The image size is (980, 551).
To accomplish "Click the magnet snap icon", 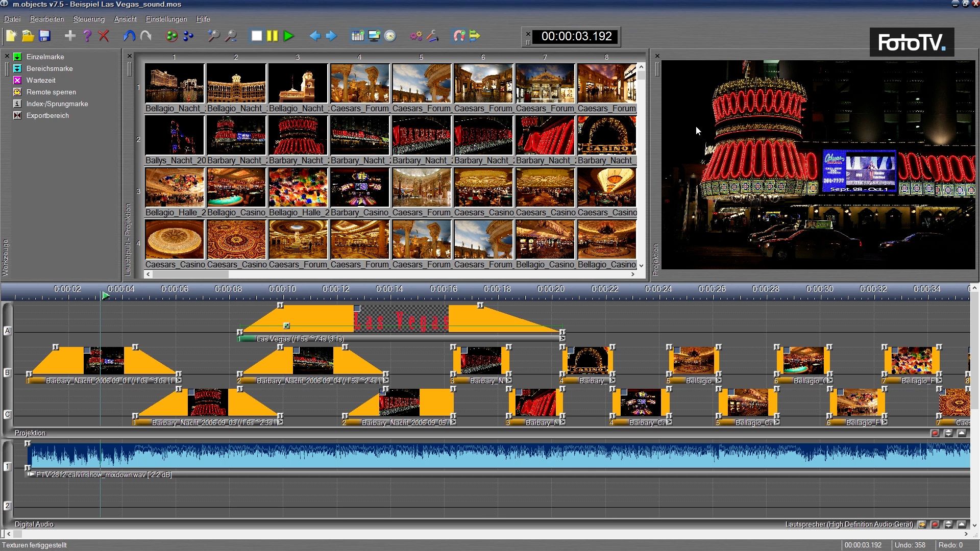I will point(459,36).
